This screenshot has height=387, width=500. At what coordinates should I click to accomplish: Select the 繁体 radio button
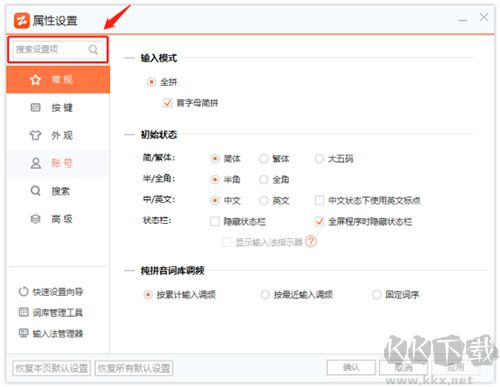pos(264,159)
